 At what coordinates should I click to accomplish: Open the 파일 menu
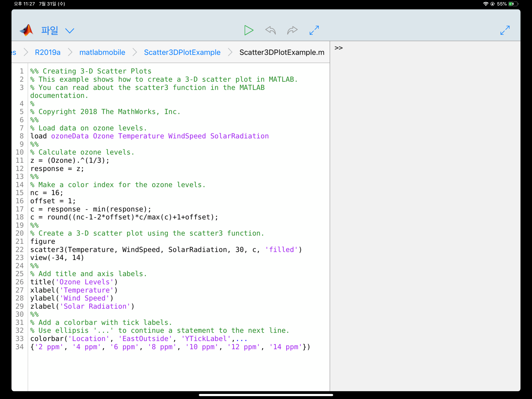[49, 31]
